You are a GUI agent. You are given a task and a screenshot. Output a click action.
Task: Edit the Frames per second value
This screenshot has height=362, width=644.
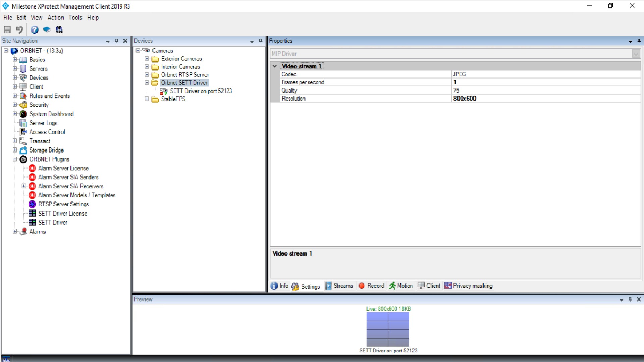coord(546,82)
